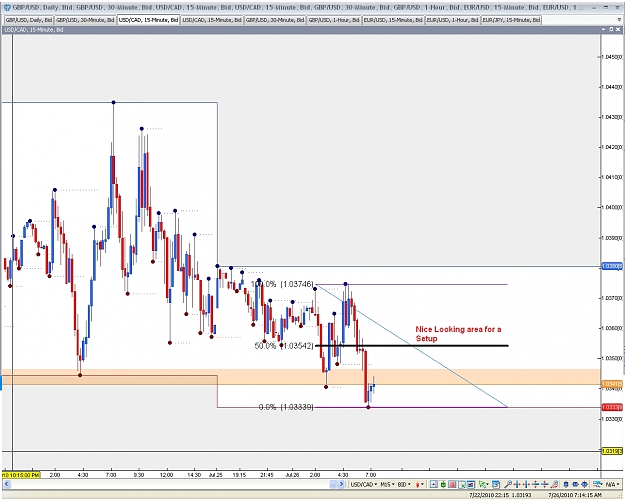Open the N/A dropdown
This screenshot has width=625, height=501.
612,484
